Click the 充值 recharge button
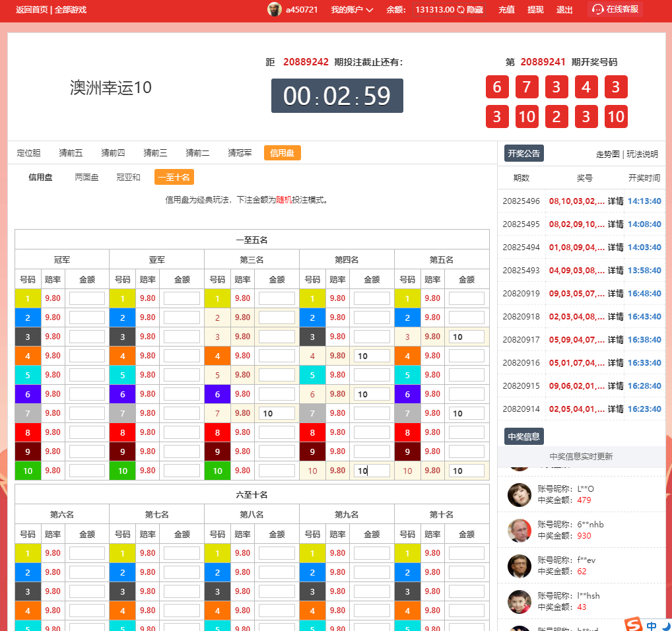Screen dimensions: 672x631 (x=506, y=10)
